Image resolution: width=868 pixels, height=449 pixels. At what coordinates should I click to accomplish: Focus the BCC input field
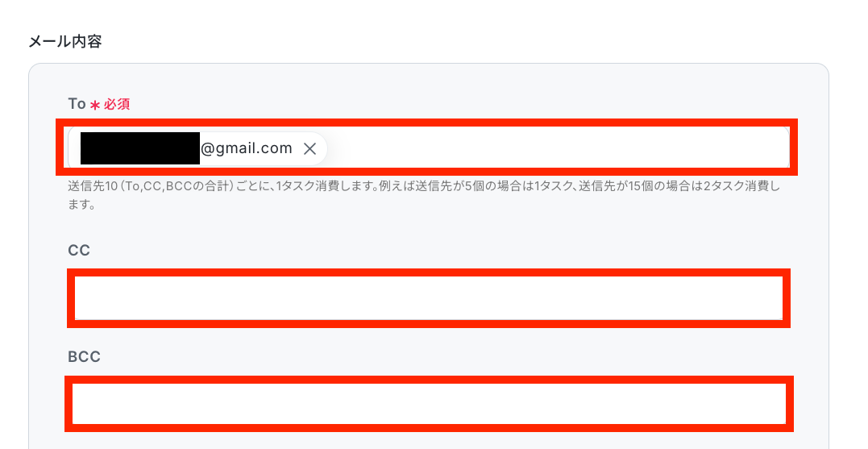pyautogui.click(x=429, y=404)
